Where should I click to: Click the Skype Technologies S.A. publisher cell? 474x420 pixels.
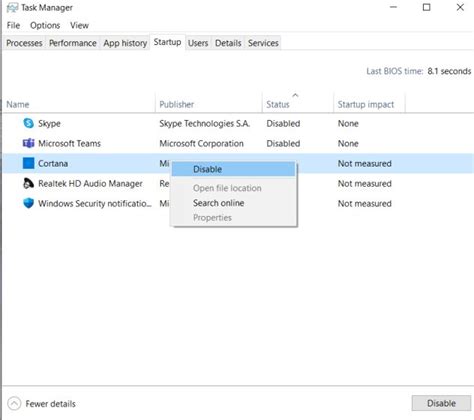205,123
